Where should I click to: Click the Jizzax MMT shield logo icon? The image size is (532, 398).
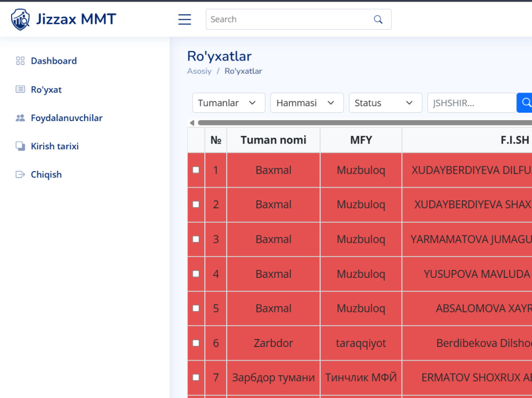click(x=20, y=19)
